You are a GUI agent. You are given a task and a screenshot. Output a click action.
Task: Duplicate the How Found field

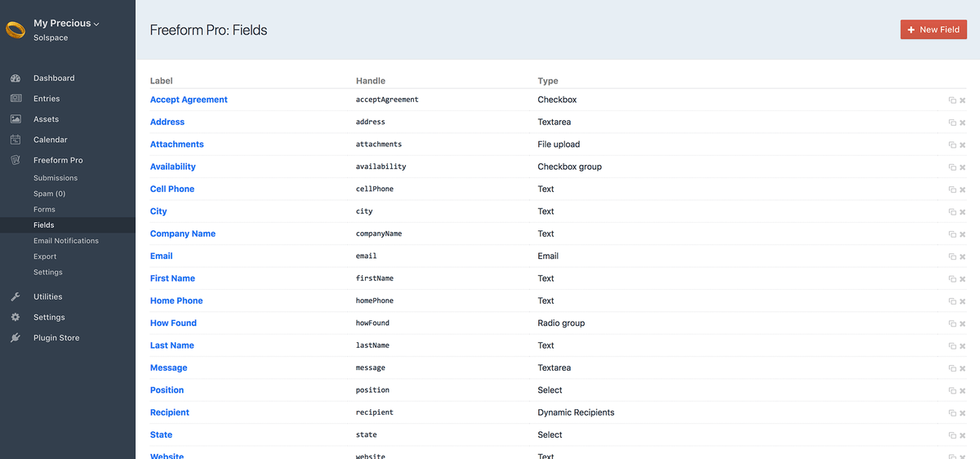pos(952,323)
